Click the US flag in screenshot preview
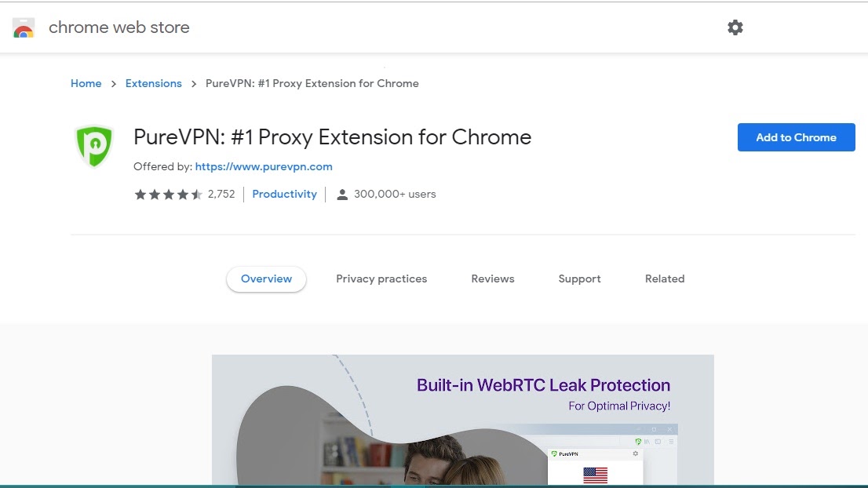The image size is (868, 488). (x=595, y=475)
